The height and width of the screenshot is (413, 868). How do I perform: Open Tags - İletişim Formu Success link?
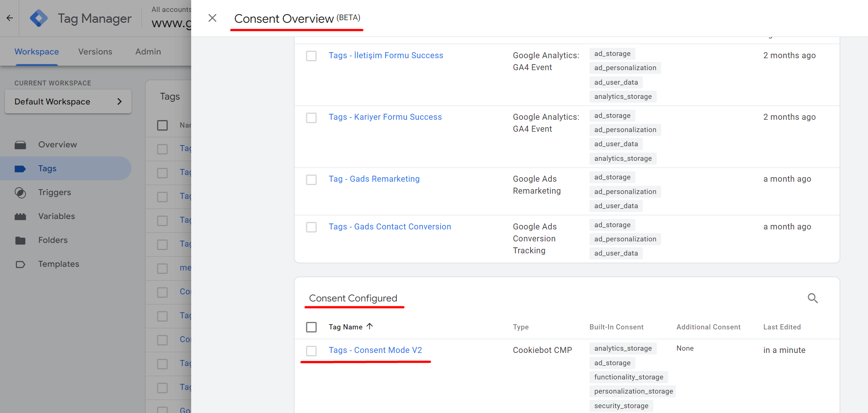click(x=386, y=55)
